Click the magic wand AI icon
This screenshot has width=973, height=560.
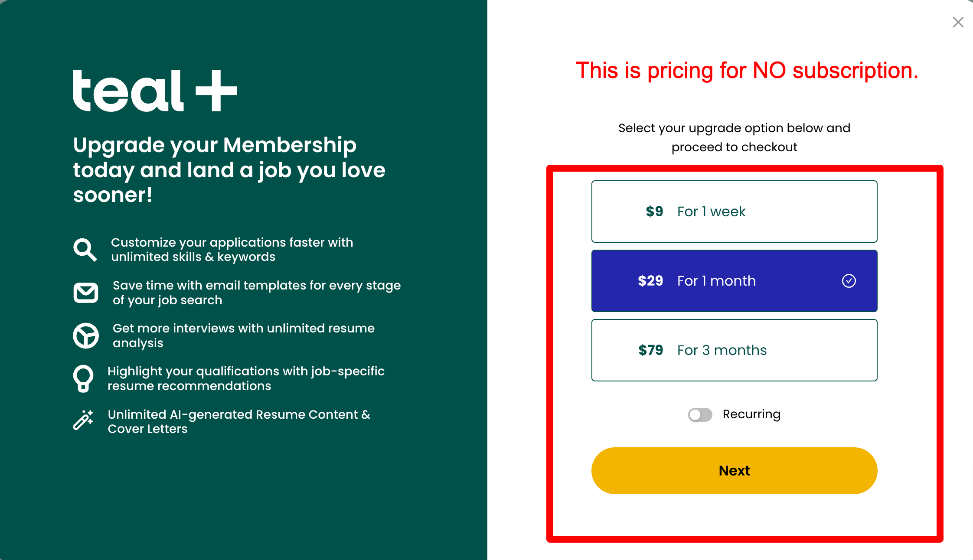(83, 420)
